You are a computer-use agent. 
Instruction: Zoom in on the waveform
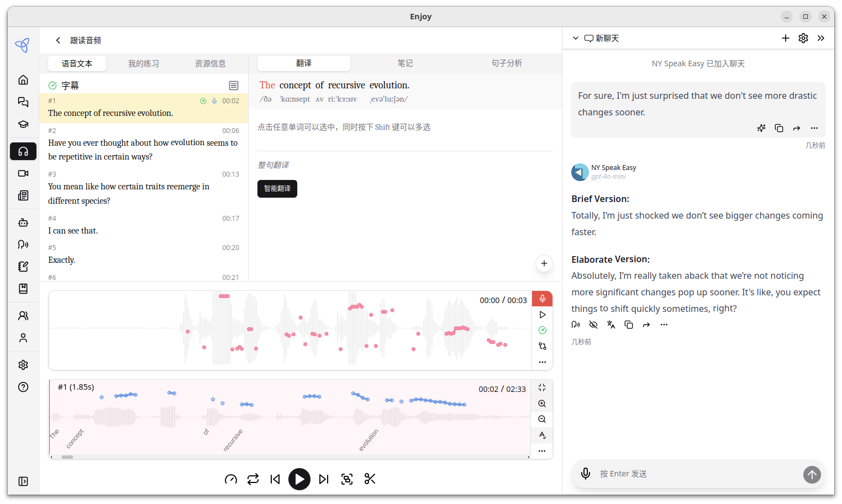tap(542, 404)
